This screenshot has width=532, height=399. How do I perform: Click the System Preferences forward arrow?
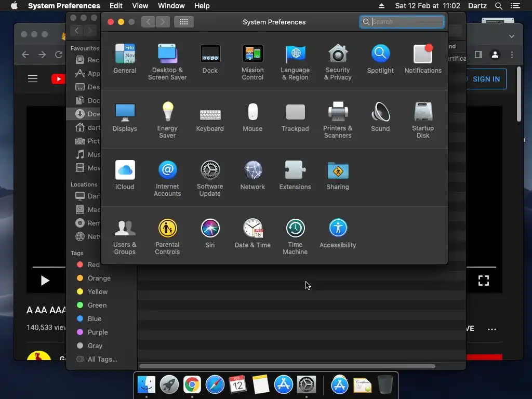[163, 22]
